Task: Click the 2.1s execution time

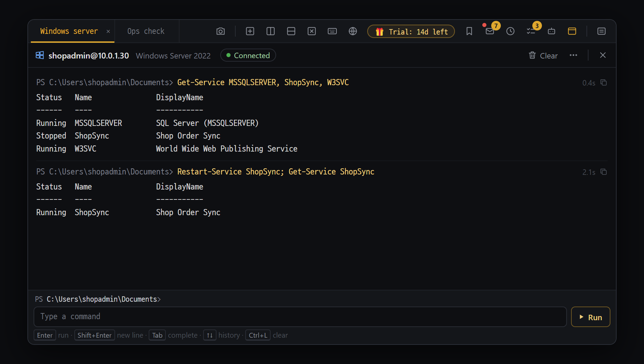Action: point(589,172)
